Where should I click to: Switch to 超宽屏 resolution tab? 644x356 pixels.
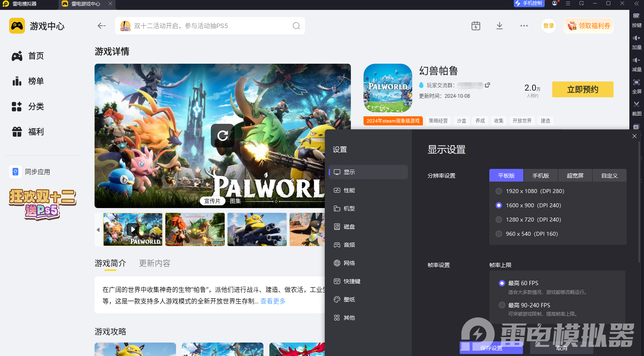click(x=575, y=176)
